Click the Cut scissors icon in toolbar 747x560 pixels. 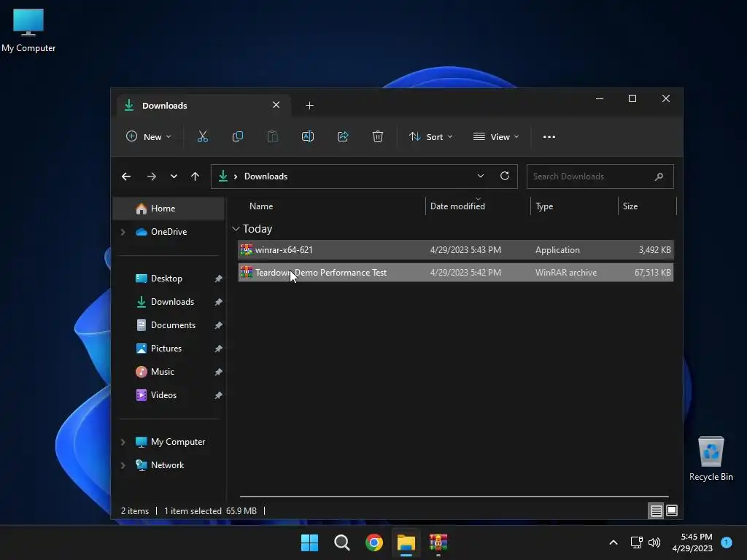203,136
